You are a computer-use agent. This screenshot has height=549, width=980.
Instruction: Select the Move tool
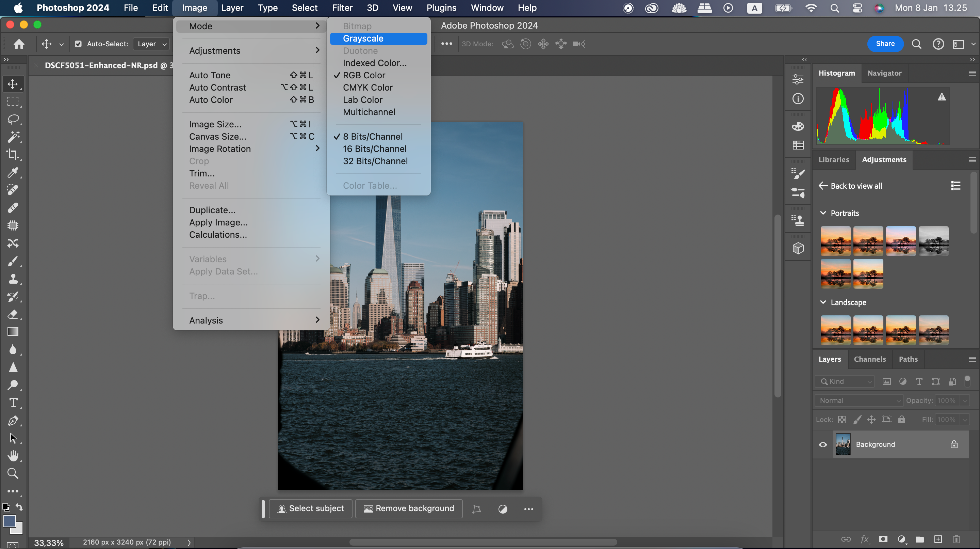pos(13,83)
